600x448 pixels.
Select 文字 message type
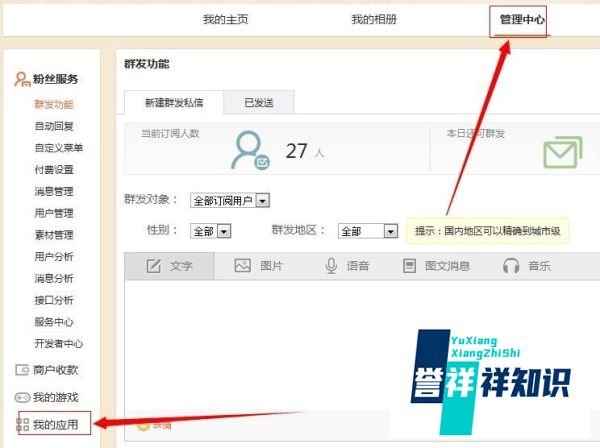pyautogui.click(x=170, y=266)
